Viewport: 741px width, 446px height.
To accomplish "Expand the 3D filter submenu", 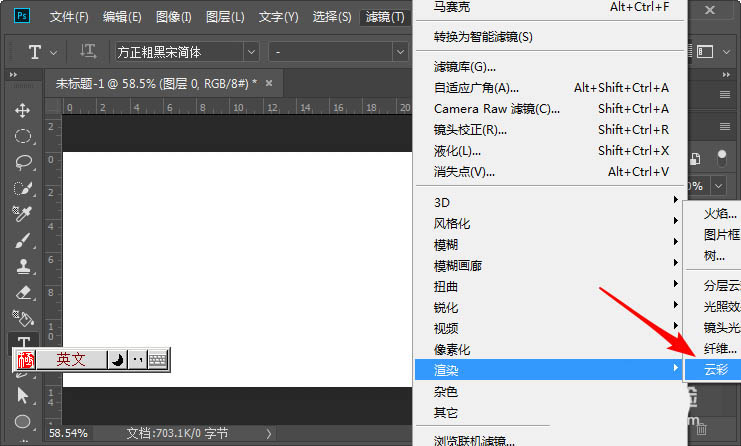I will pyautogui.click(x=551, y=202).
